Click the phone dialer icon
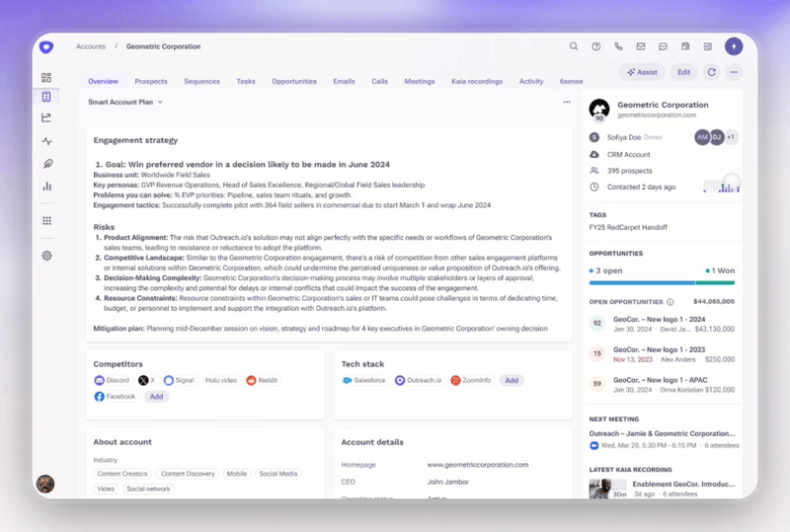This screenshot has height=532, width=790. 618,46
